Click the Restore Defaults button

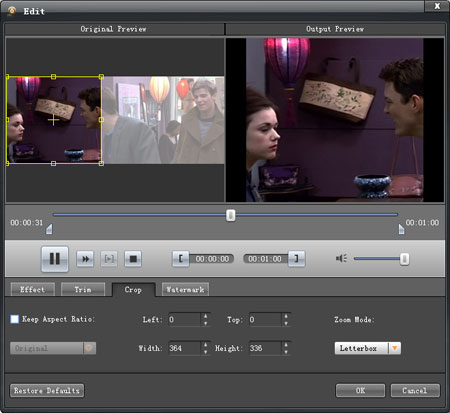pyautogui.click(x=47, y=390)
